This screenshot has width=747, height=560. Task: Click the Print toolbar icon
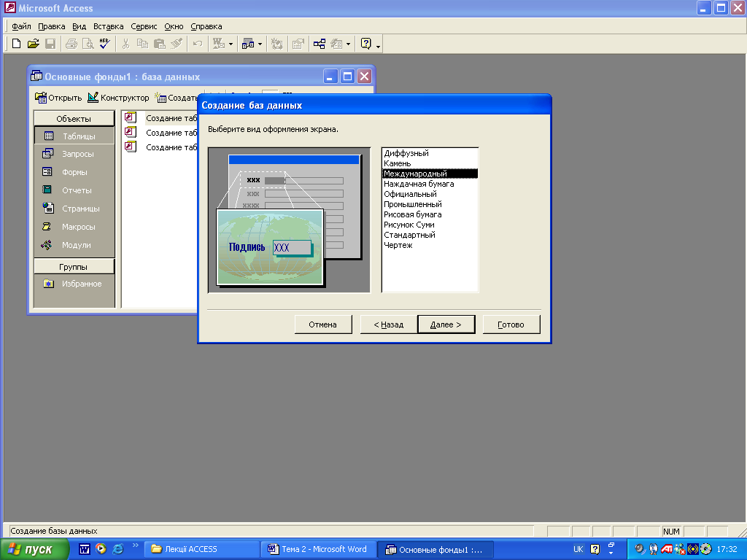click(71, 44)
